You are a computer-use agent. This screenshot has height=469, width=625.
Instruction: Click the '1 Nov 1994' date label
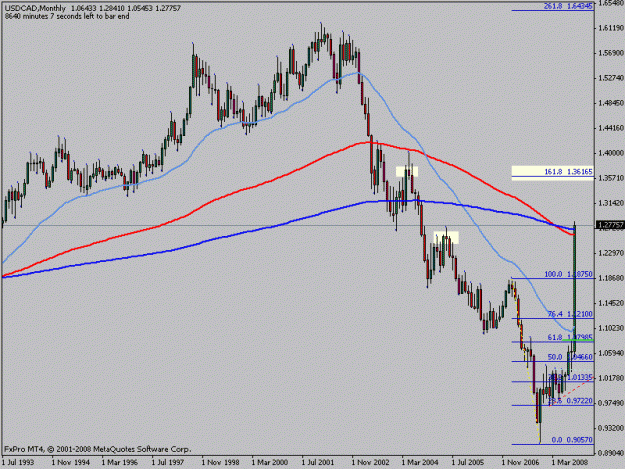71,463
